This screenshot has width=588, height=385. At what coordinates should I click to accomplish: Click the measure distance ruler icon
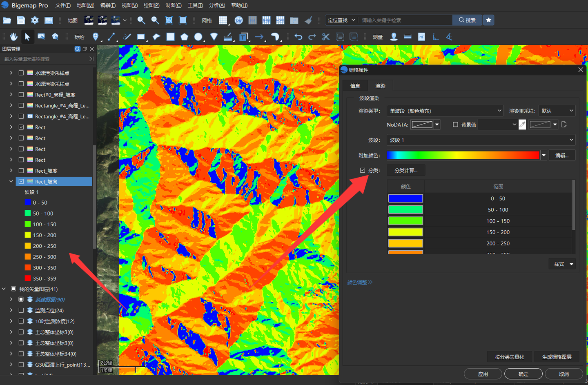pos(408,37)
